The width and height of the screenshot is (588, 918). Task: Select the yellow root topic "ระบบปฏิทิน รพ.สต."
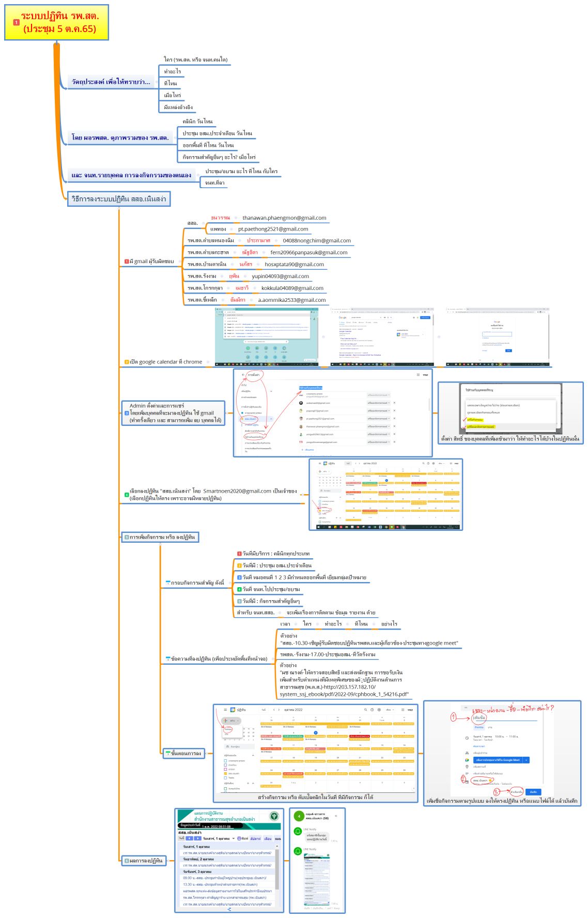coord(59,22)
